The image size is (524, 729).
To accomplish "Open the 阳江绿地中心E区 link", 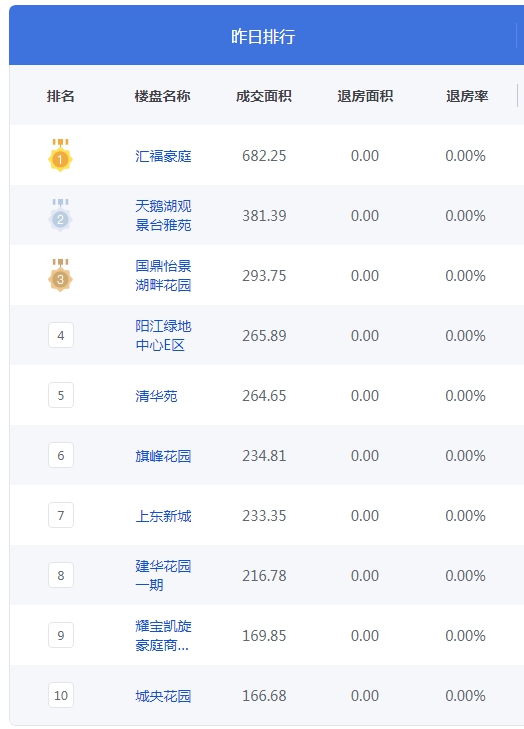I will [x=163, y=335].
